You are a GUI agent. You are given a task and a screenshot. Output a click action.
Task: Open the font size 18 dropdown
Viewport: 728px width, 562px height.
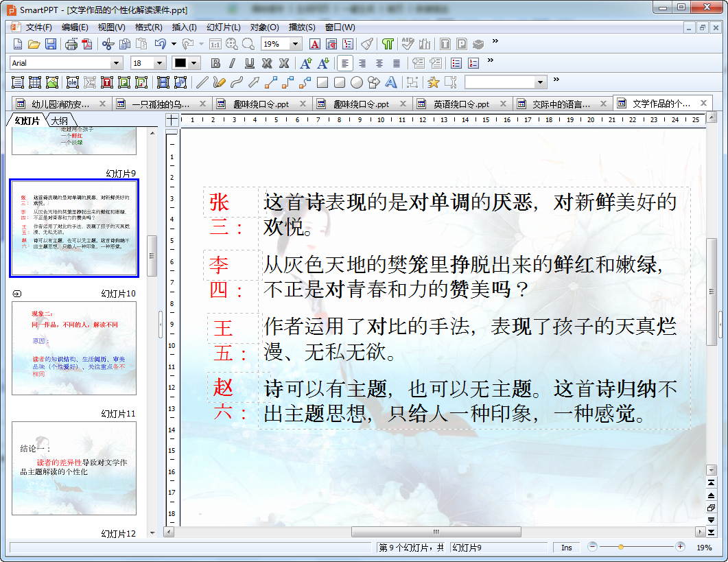(x=159, y=63)
